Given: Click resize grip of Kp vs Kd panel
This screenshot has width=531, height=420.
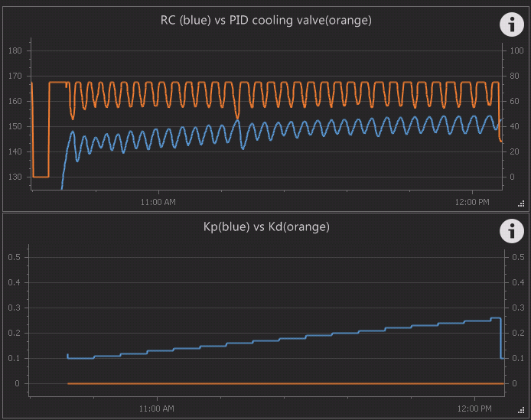Looking at the screenshot, I should 521,410.
